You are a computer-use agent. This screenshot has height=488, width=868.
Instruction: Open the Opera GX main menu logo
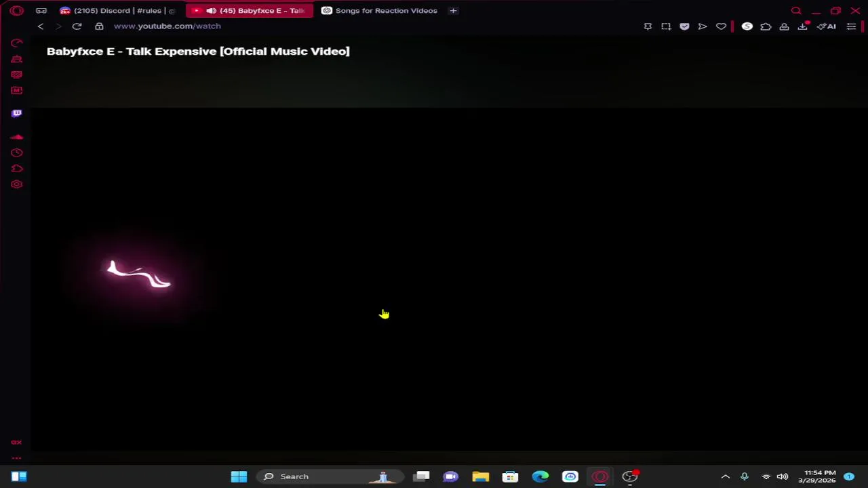(17, 11)
